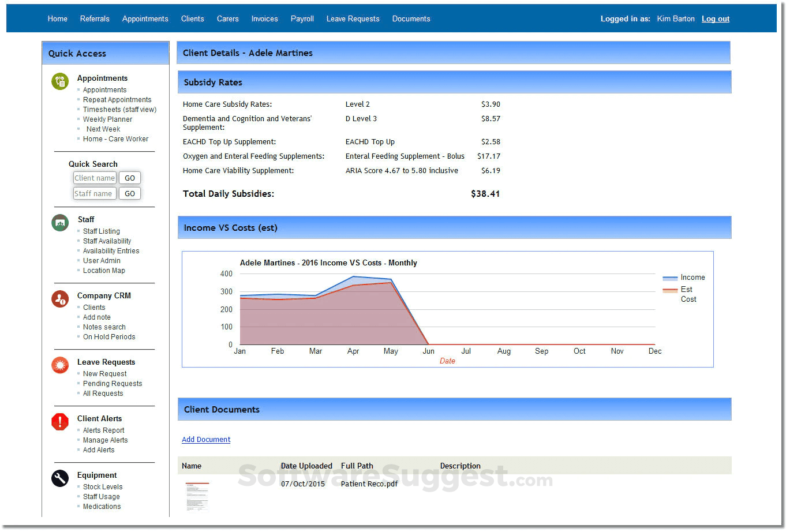The width and height of the screenshot is (790, 532).
Task: Click the Client Alerts warning icon
Action: 60,422
